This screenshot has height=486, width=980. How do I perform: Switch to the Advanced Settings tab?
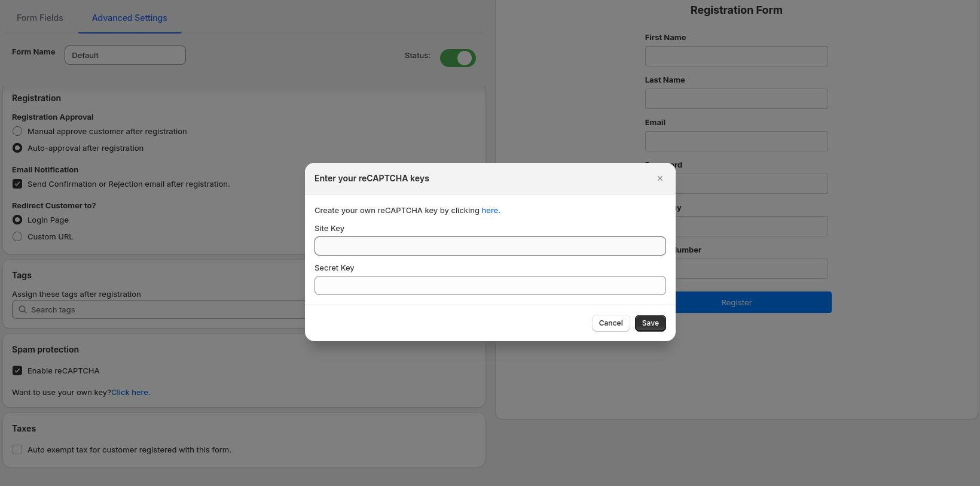[129, 18]
